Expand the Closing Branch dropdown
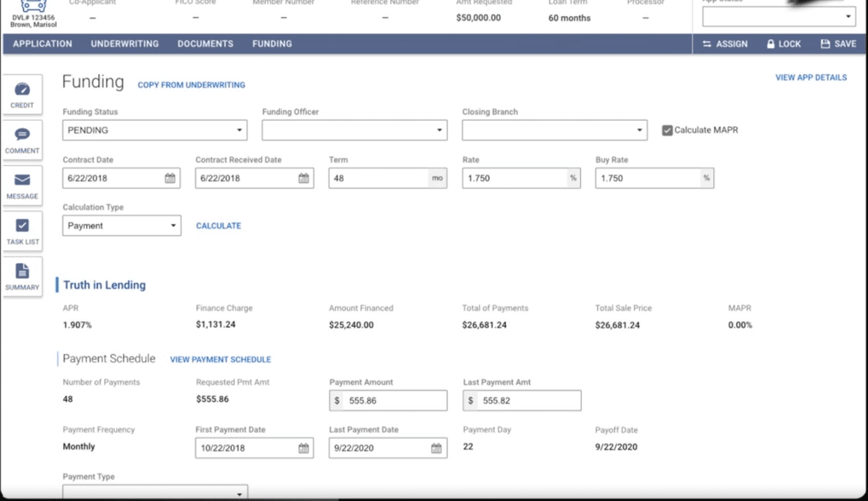 (x=555, y=130)
